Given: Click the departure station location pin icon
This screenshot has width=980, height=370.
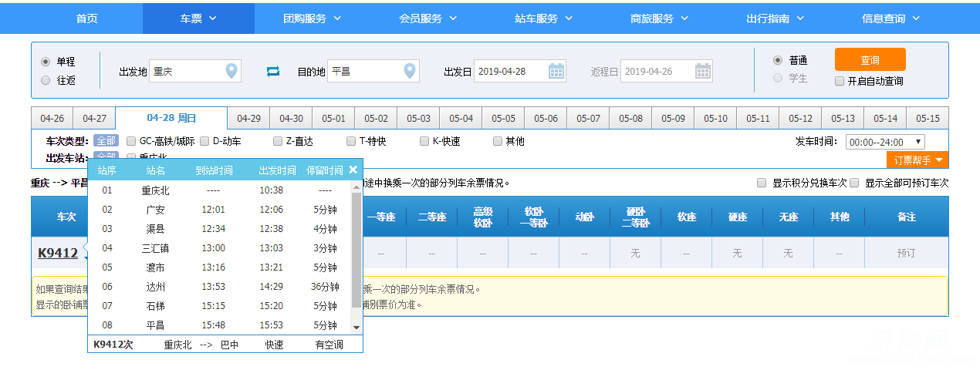Looking at the screenshot, I should pos(231,72).
